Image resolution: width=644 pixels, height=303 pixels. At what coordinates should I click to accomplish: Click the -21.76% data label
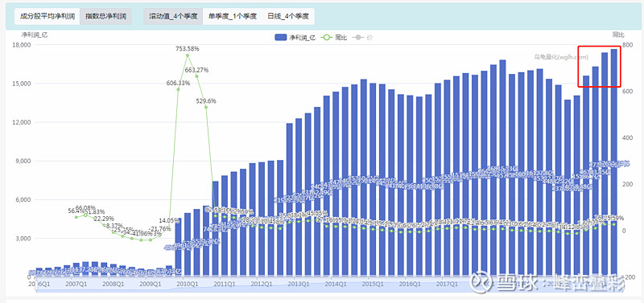159,228
